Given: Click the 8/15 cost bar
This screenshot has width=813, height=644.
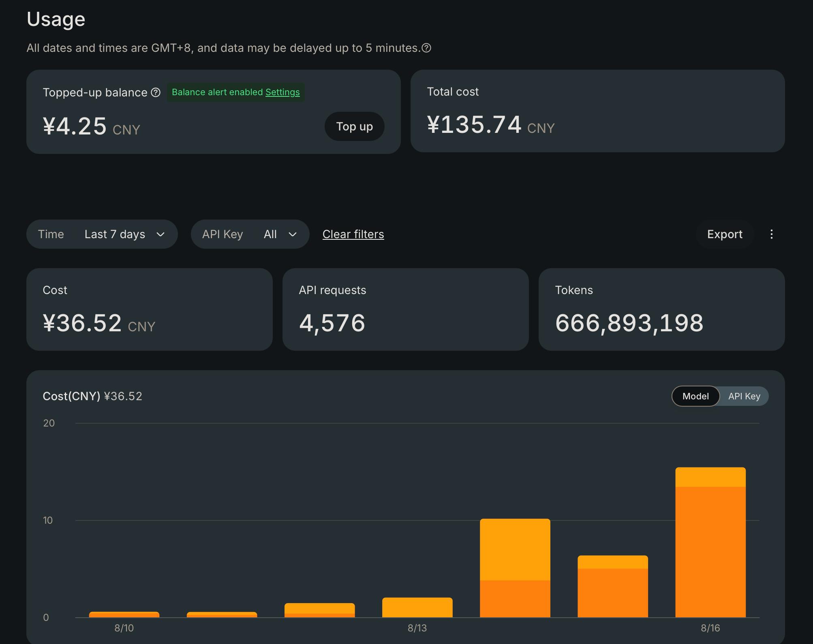Looking at the screenshot, I should click(x=613, y=586).
